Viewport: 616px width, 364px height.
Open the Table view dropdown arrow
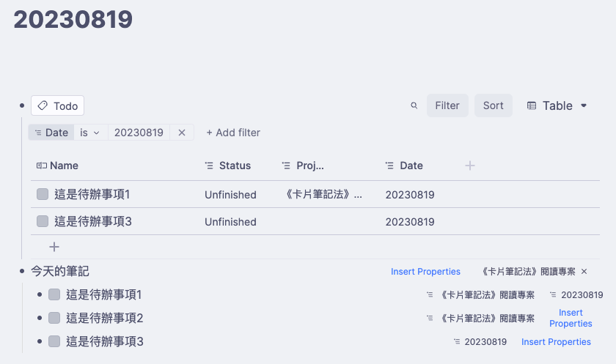point(584,105)
